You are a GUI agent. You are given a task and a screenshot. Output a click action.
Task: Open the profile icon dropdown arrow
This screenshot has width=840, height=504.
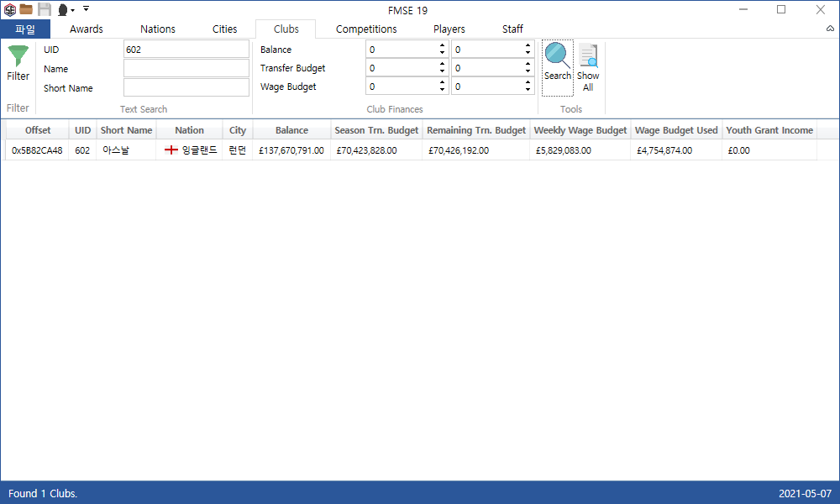coord(73,9)
